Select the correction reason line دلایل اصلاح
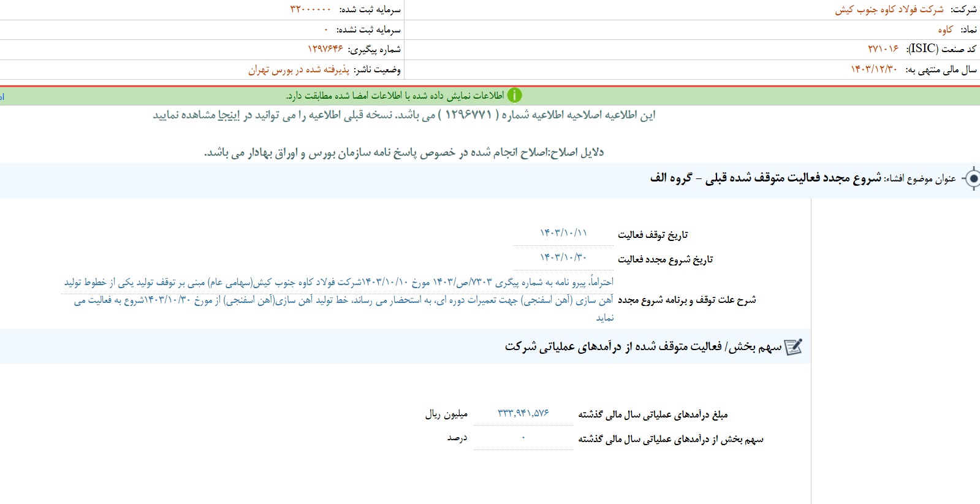The image size is (980, 504). (x=404, y=152)
